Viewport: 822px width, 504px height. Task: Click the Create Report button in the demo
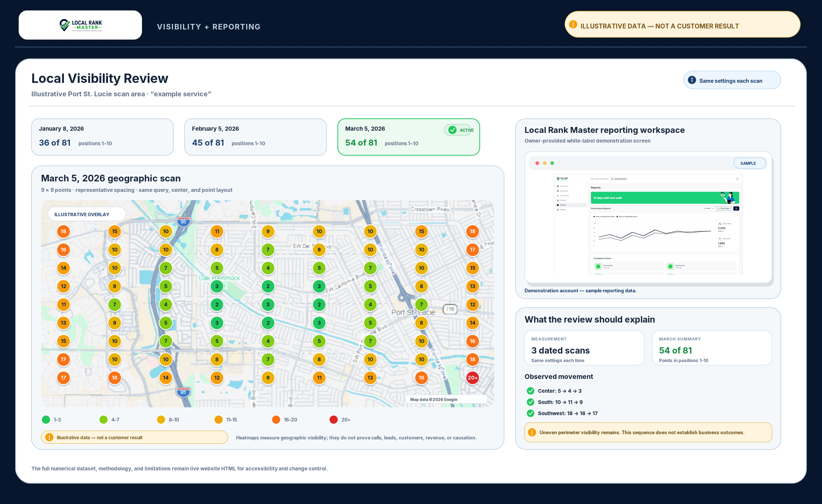pos(724,208)
